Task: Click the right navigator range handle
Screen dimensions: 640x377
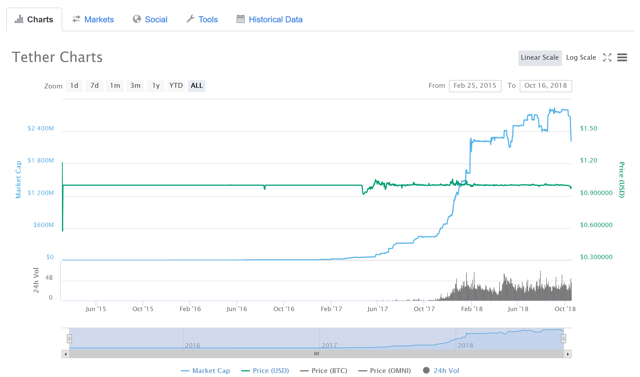Action: pos(564,339)
